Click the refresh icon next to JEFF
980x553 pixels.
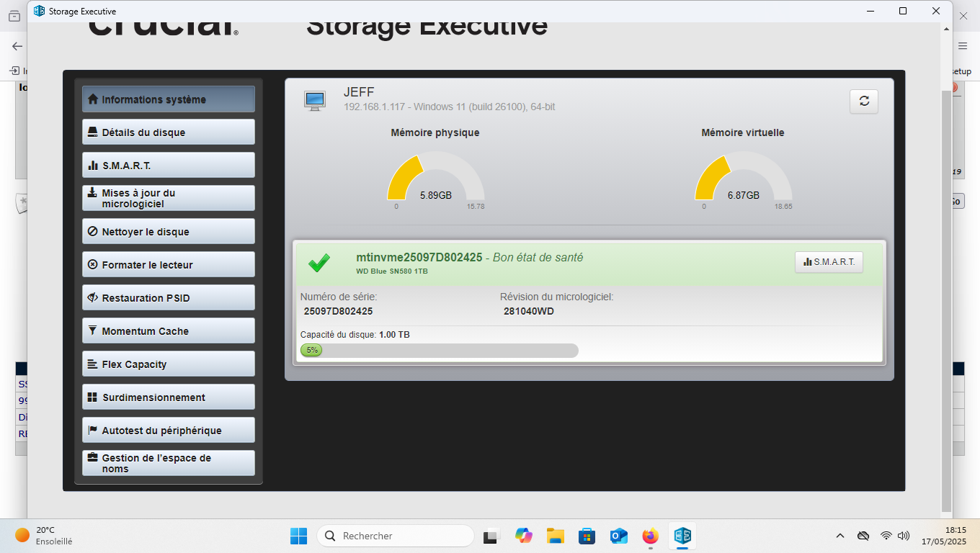[863, 102]
